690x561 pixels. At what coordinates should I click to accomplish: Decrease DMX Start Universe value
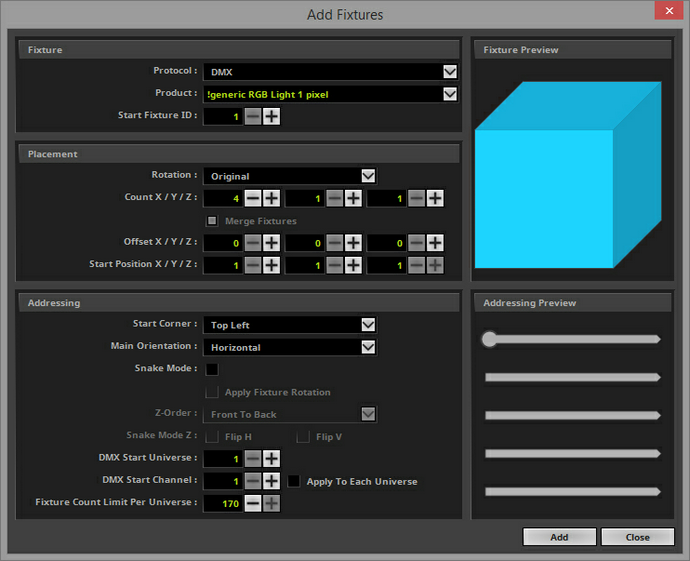pyautogui.click(x=253, y=459)
